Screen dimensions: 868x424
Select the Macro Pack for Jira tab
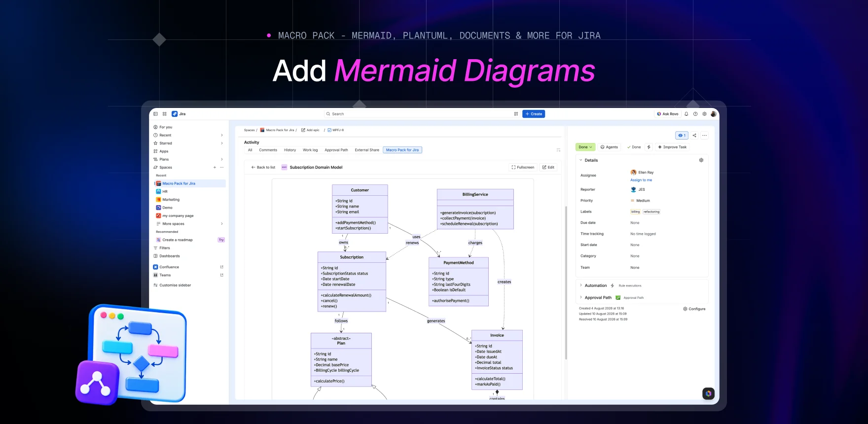tap(402, 150)
